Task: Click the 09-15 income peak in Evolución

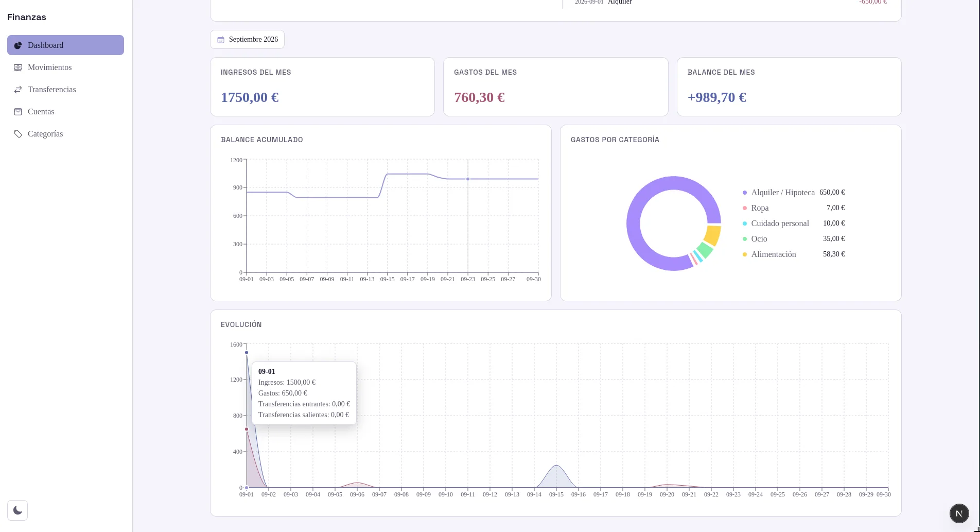Action: [556, 466]
